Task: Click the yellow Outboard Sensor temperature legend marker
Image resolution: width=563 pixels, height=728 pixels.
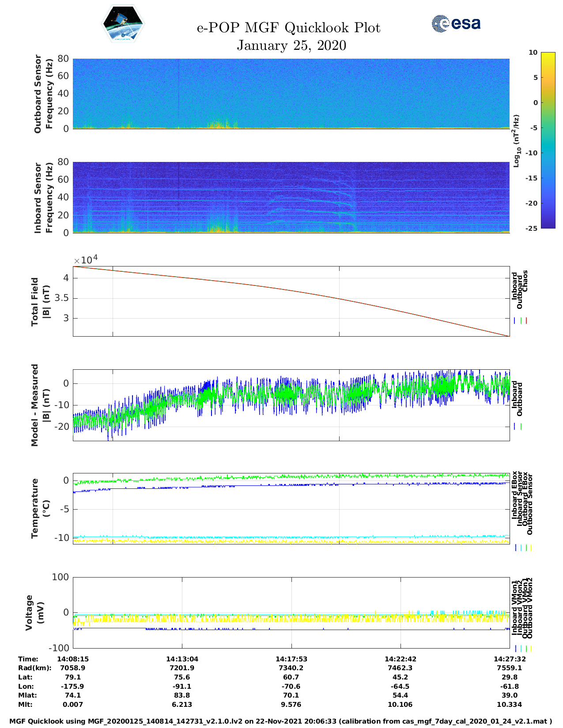Action: (531, 548)
